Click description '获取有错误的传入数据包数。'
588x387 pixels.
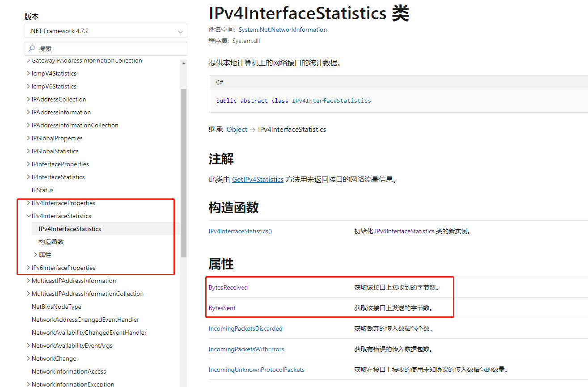(x=394, y=349)
